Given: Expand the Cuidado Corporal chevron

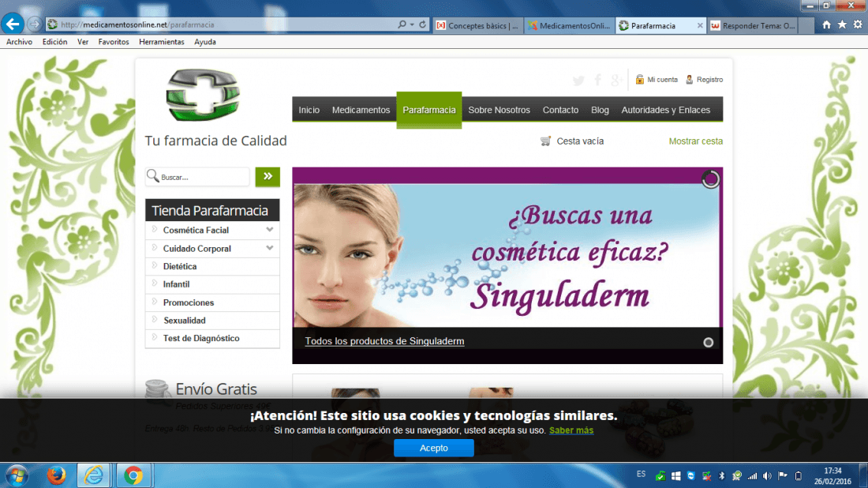Looking at the screenshot, I should coord(270,248).
